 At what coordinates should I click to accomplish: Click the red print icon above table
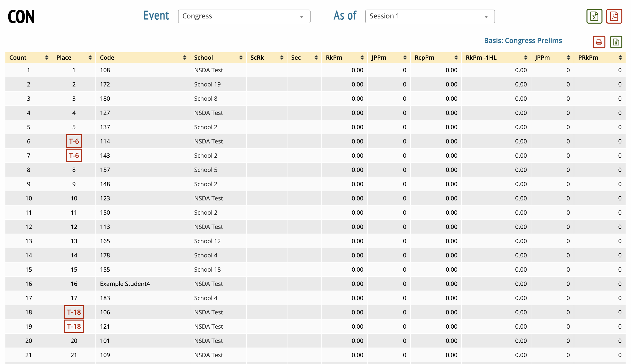(x=599, y=42)
